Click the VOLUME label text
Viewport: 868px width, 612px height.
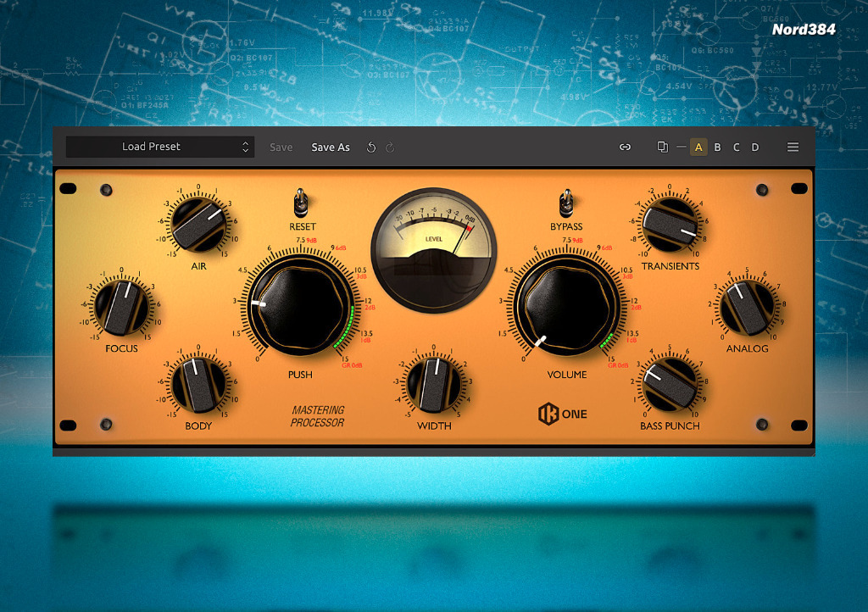coord(567,375)
